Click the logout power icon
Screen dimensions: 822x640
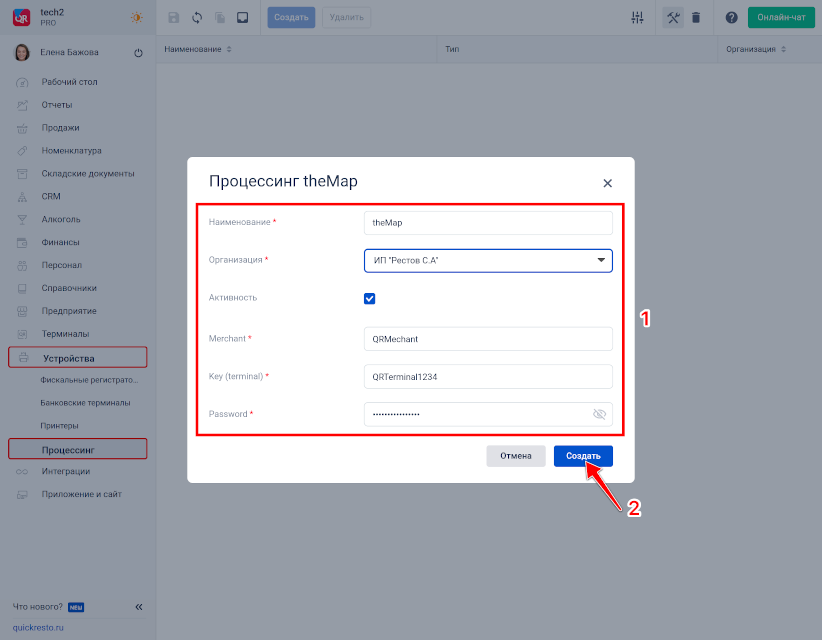coord(138,52)
